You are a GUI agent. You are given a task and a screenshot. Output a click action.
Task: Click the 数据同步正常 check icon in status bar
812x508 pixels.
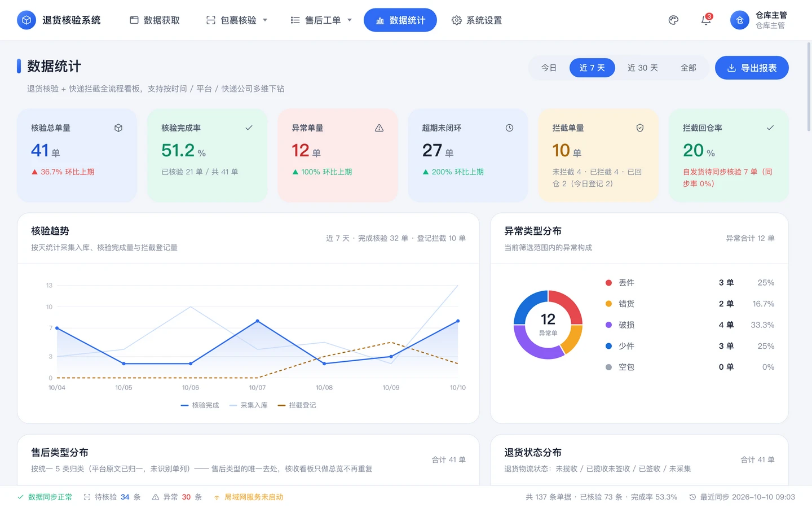coord(20,497)
